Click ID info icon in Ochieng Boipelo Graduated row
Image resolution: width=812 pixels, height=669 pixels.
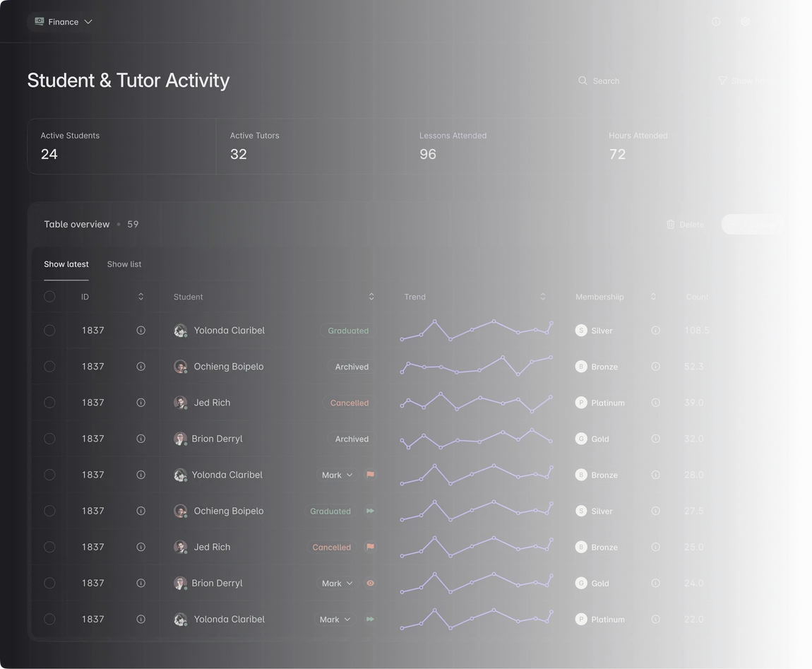pos(141,511)
